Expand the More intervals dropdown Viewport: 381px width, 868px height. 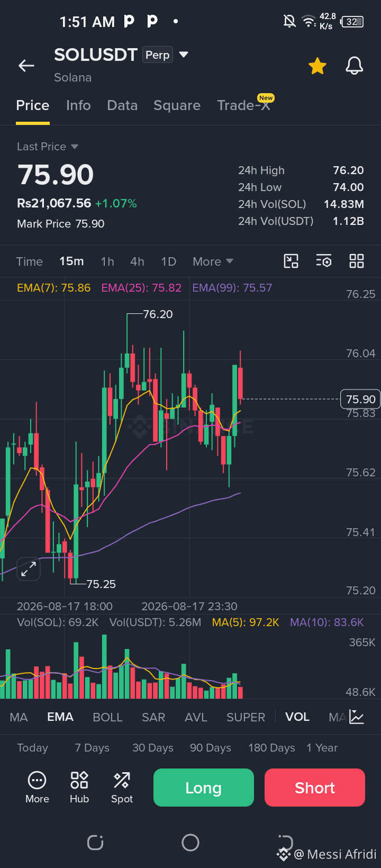(213, 261)
